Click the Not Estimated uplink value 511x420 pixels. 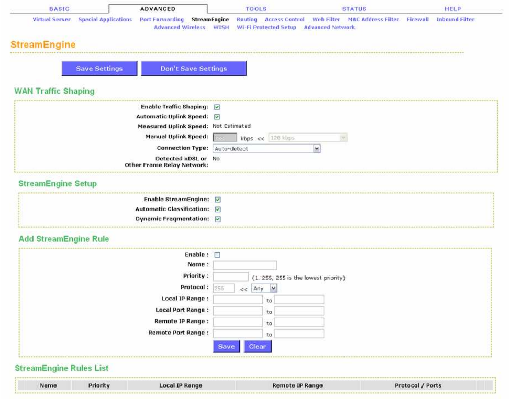232,126
